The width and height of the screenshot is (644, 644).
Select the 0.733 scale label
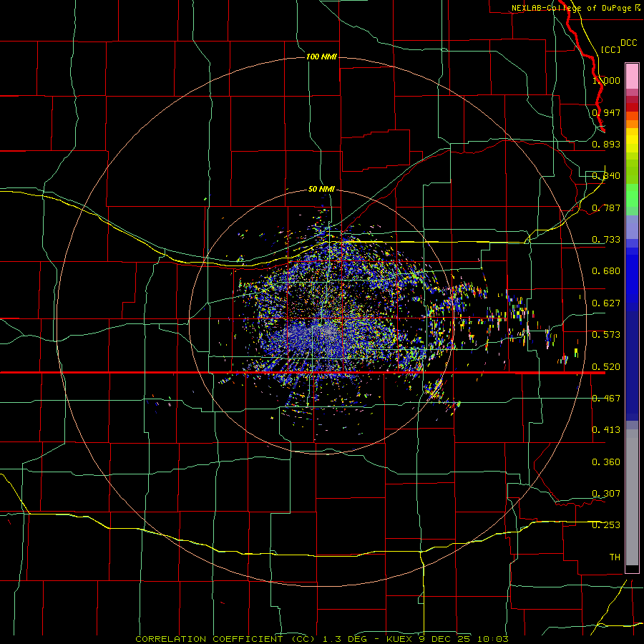pyautogui.click(x=606, y=240)
